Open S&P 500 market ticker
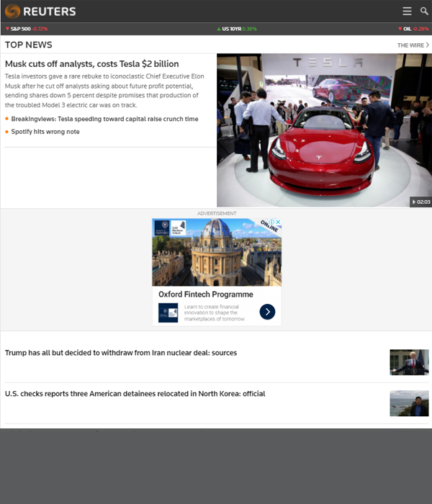This screenshot has width=432, height=504. (27, 29)
